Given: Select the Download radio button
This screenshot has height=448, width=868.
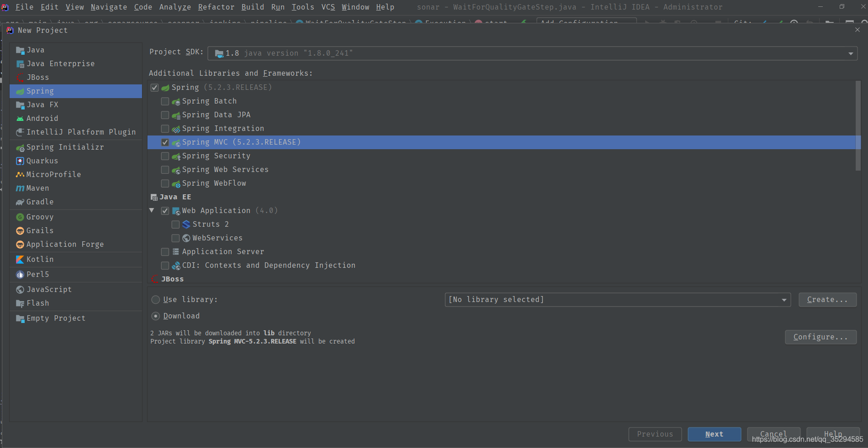Looking at the screenshot, I should point(156,316).
